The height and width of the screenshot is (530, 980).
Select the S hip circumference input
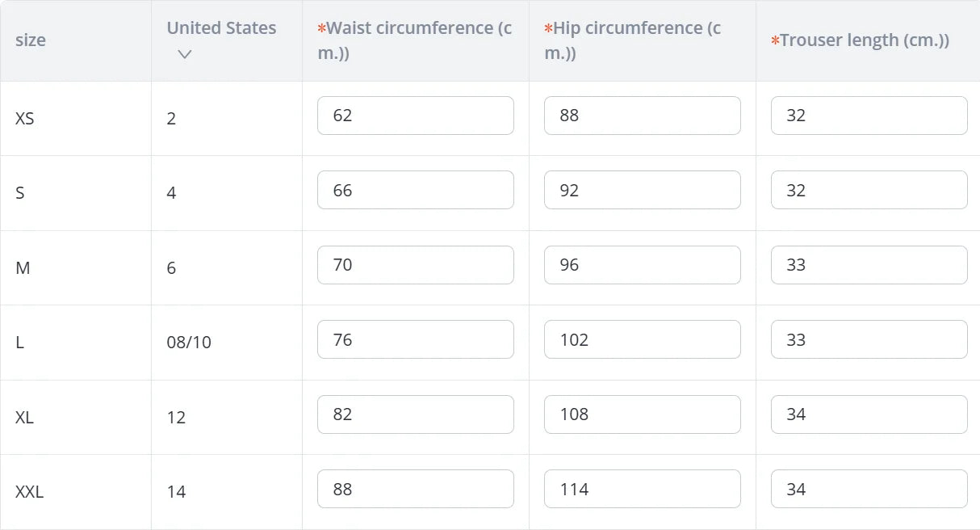pos(642,190)
